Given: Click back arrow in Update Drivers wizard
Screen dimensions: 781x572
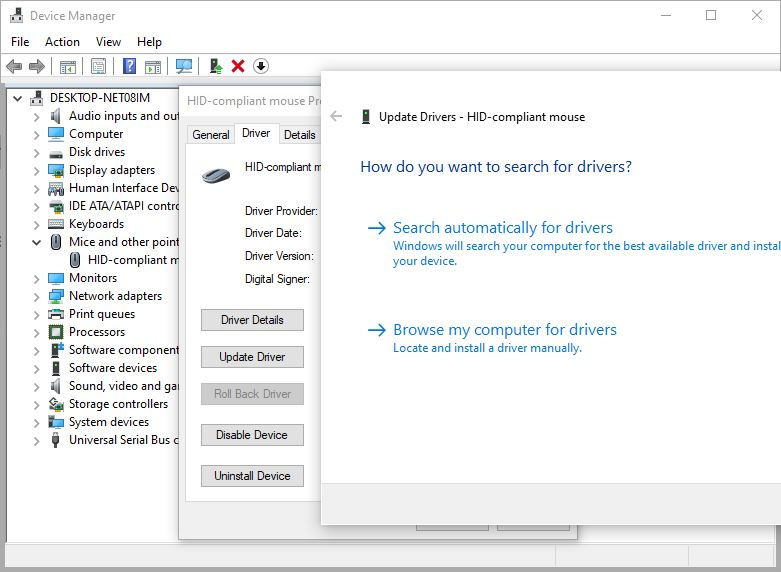Looking at the screenshot, I should tap(336, 117).
